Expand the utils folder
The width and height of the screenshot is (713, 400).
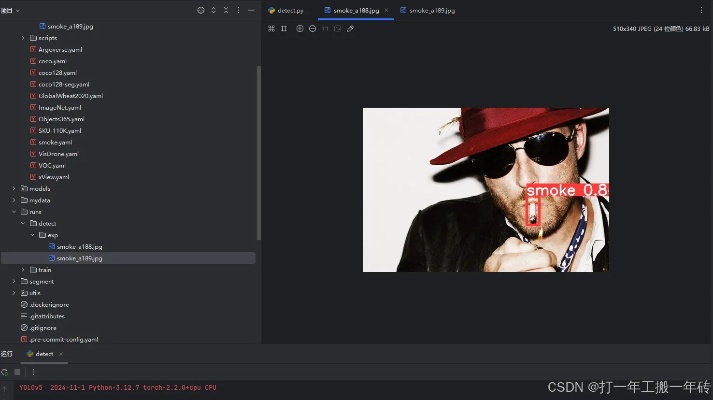[14, 293]
